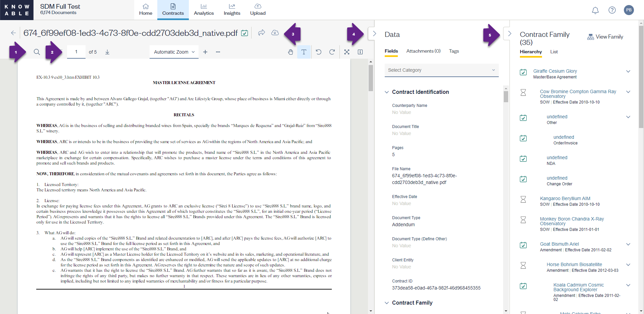Click the share arrow icon beside filename
This screenshot has height=314, width=644.
262,33
